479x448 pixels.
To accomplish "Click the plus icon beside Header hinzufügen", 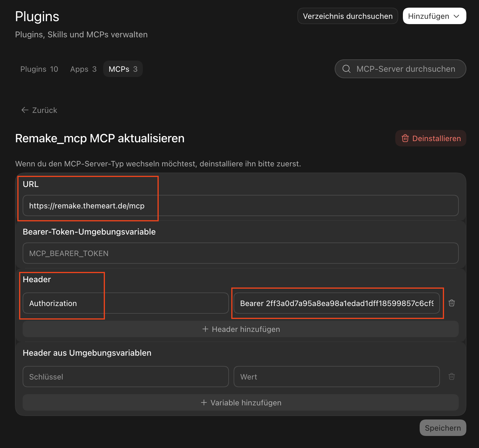I will pyautogui.click(x=205, y=329).
